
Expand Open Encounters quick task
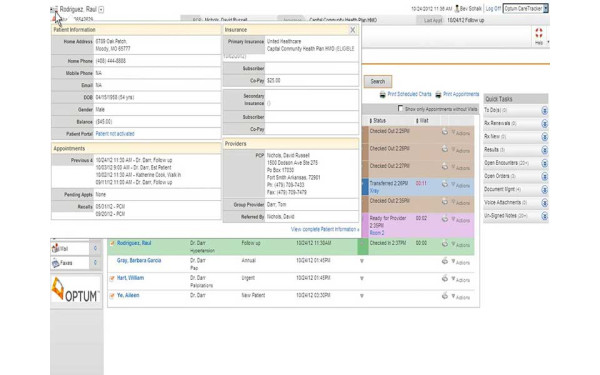pyautogui.click(x=544, y=163)
